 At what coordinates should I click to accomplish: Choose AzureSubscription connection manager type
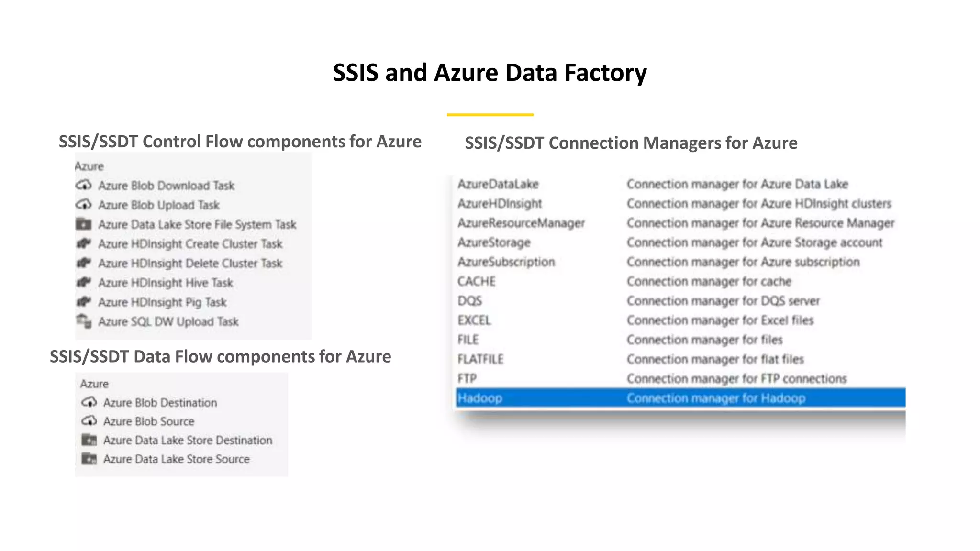[x=506, y=262]
